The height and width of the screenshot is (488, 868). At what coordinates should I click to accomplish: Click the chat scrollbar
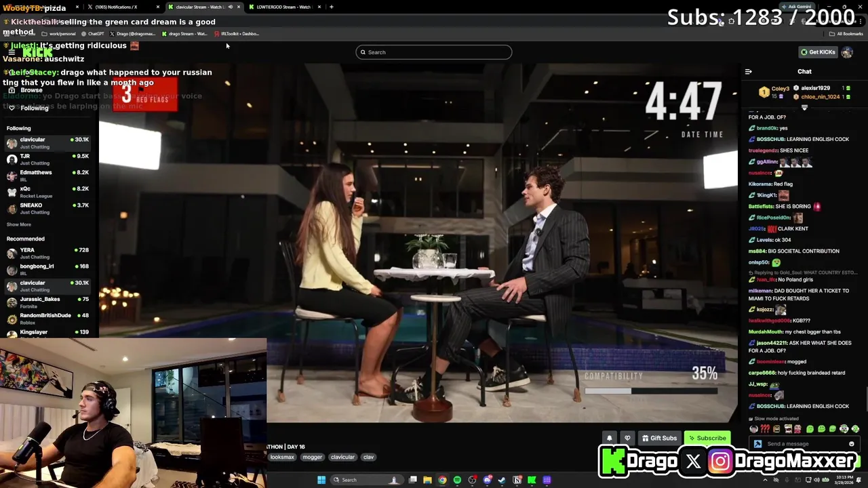tap(866, 400)
